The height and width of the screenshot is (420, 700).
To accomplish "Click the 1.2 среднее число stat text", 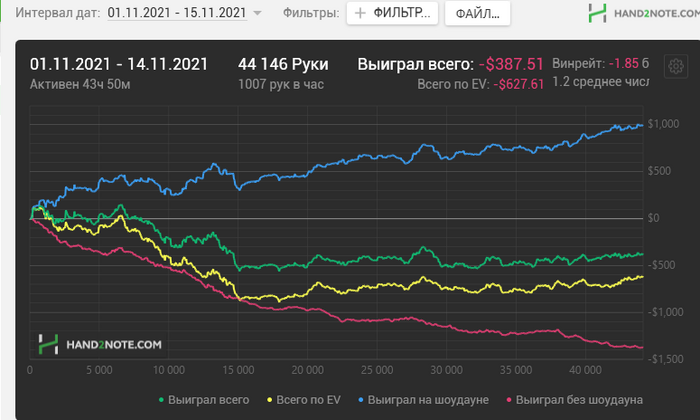I will point(600,82).
